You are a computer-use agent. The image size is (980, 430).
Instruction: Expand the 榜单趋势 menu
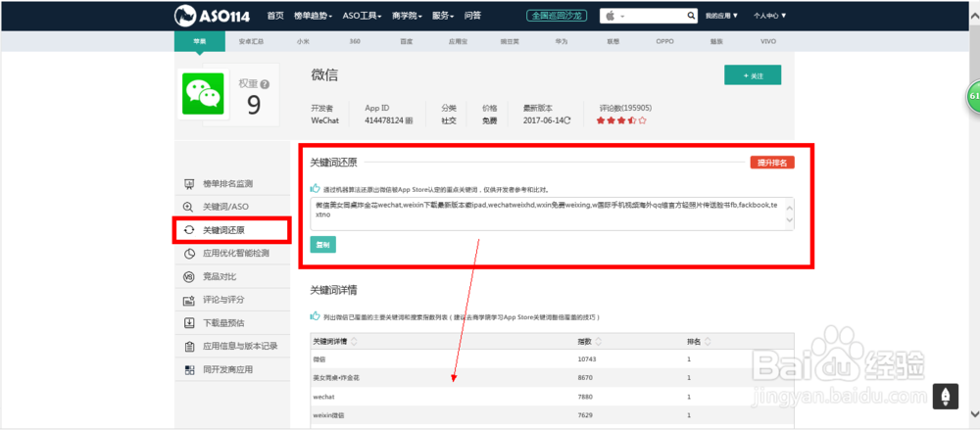pos(314,16)
